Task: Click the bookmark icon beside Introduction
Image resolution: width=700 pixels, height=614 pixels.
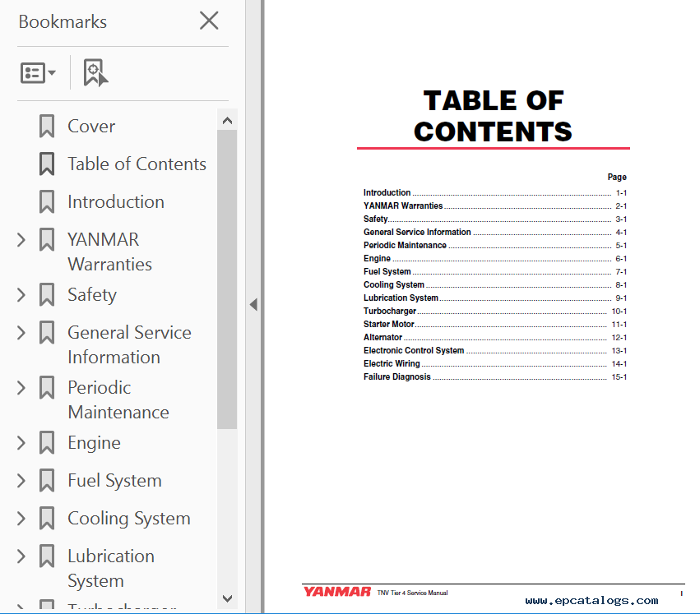Action: (47, 202)
